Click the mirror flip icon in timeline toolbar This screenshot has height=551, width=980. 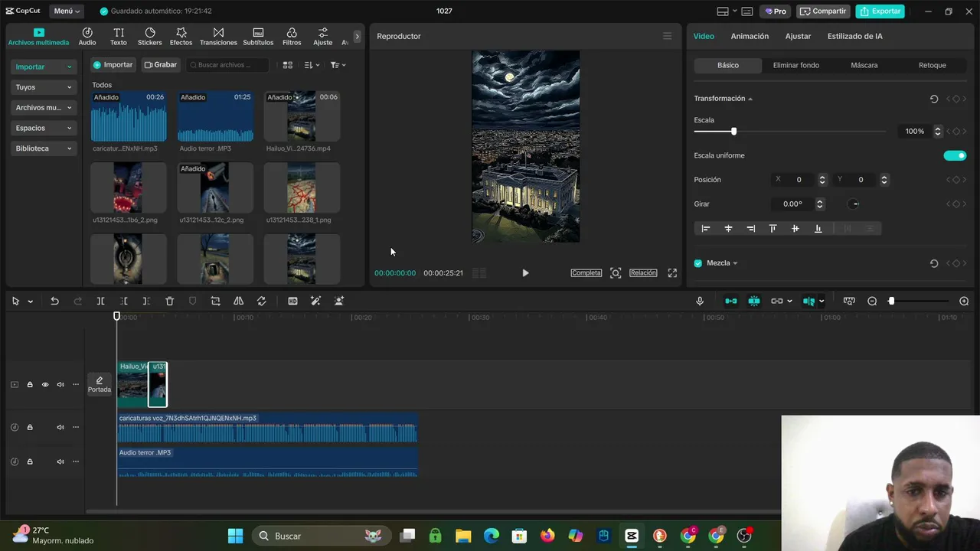click(x=238, y=302)
